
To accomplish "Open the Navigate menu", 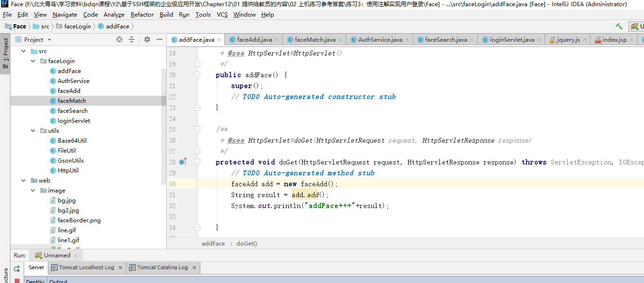I will (x=64, y=15).
